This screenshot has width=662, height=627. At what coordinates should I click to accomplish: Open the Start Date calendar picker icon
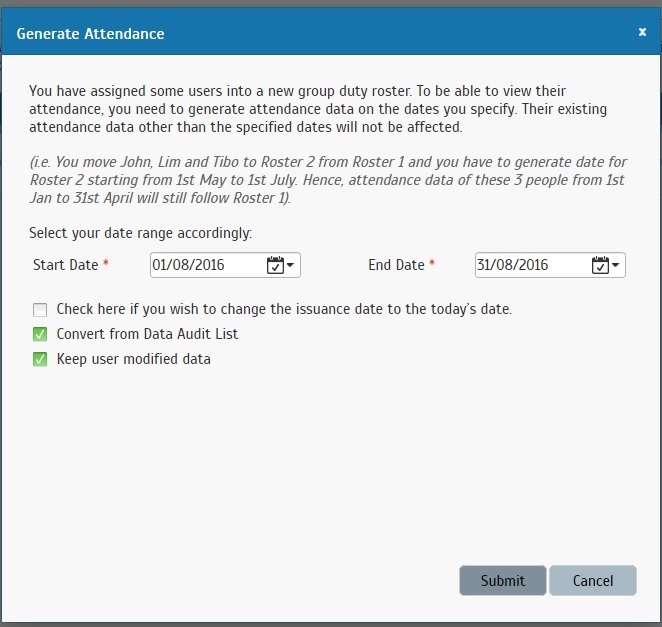click(275, 265)
